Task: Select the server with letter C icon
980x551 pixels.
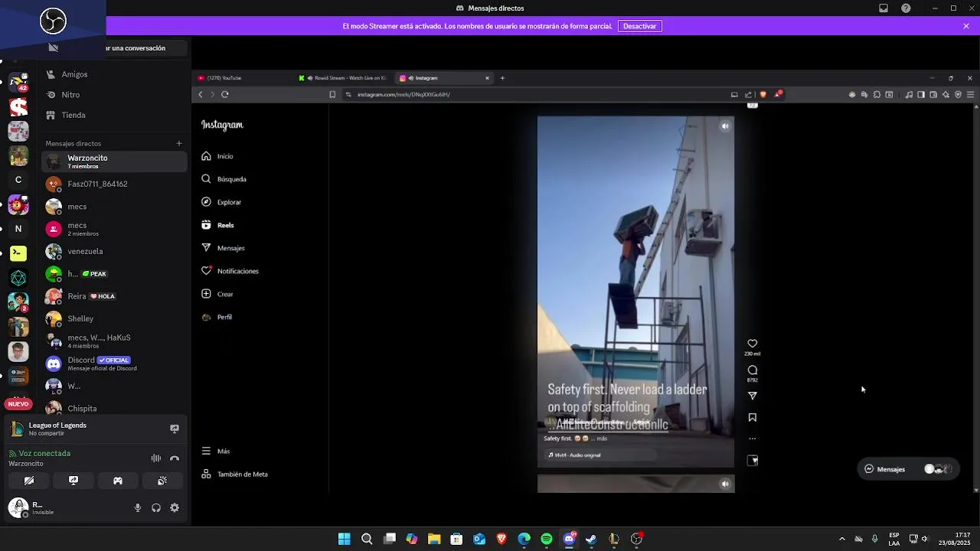Action: (x=18, y=180)
